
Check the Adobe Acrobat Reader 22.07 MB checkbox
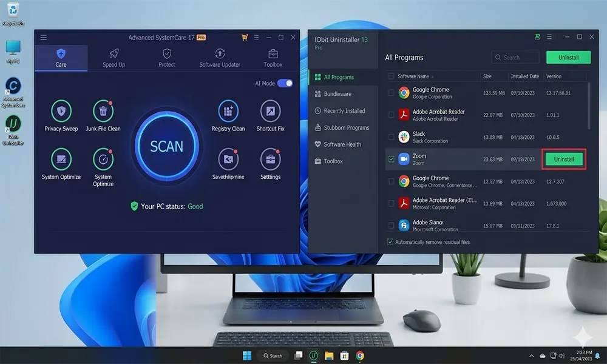click(391, 115)
